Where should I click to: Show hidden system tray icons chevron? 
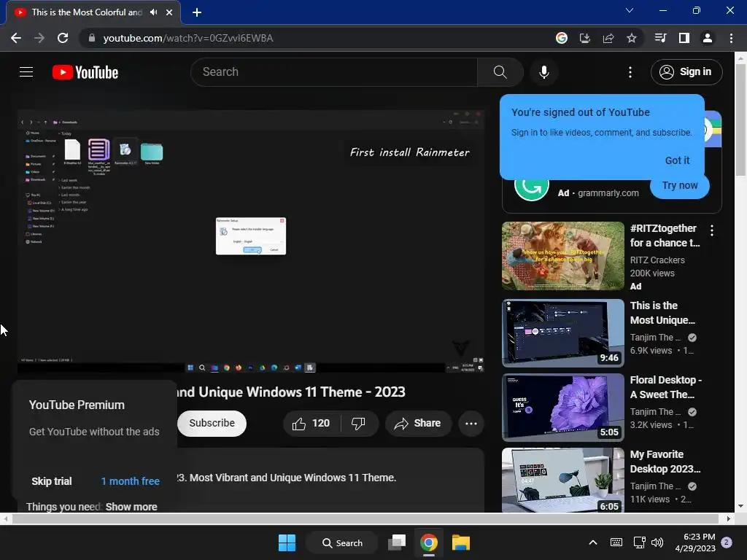point(592,542)
